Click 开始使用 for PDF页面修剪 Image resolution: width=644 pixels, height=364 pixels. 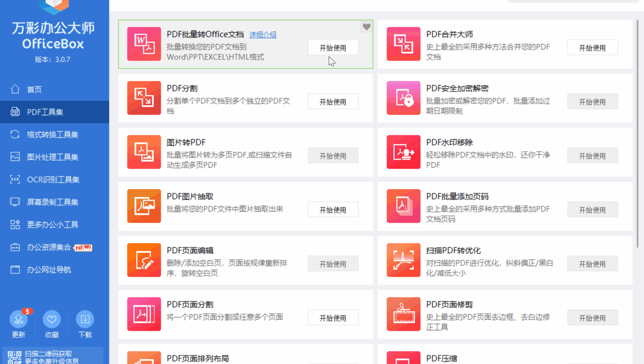tap(592, 318)
